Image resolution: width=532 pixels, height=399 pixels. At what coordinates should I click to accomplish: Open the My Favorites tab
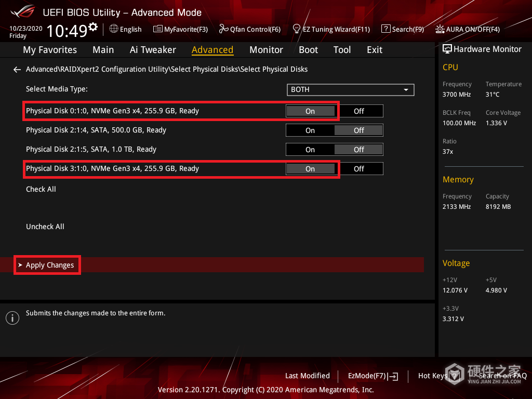[50, 50]
